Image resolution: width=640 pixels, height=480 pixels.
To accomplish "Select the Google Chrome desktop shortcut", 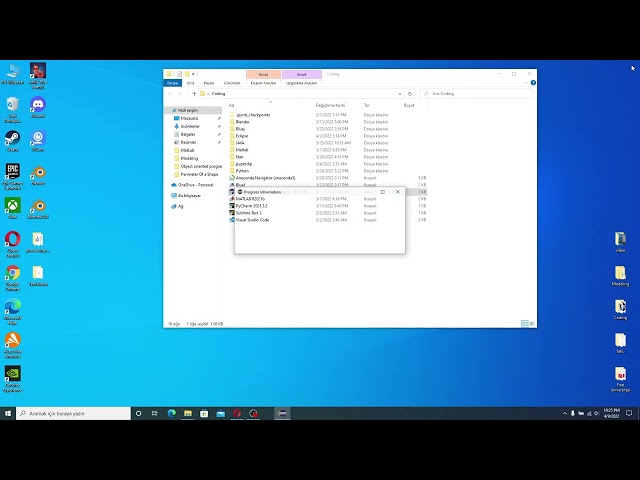I will [x=13, y=278].
